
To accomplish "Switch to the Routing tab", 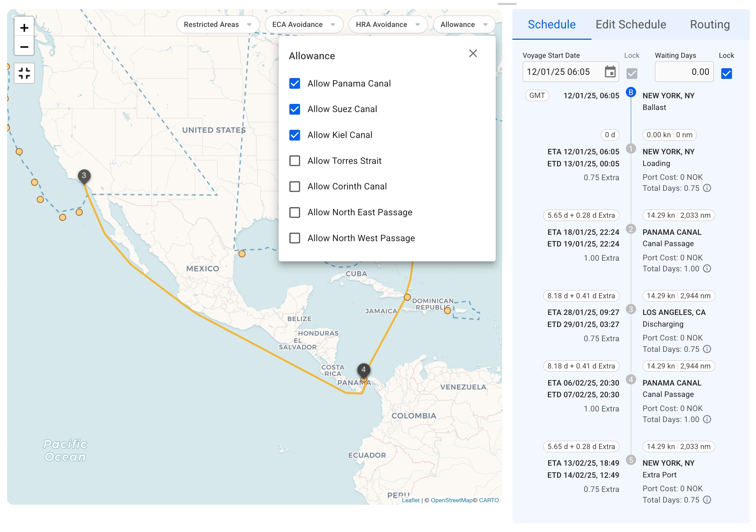I will point(710,24).
